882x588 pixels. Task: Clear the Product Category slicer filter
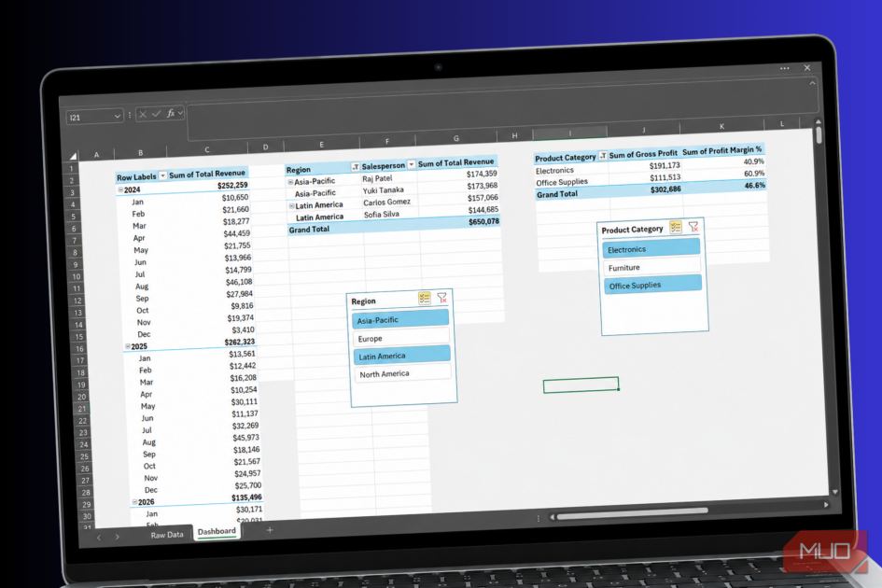click(693, 226)
